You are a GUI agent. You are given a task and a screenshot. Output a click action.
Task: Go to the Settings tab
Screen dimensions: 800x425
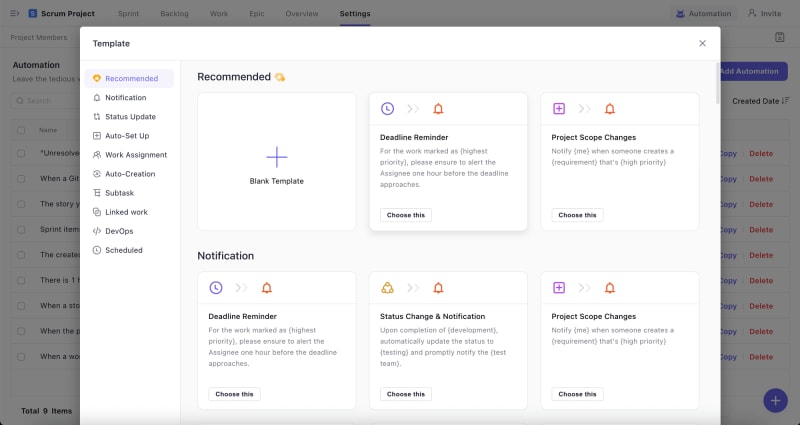coord(355,14)
